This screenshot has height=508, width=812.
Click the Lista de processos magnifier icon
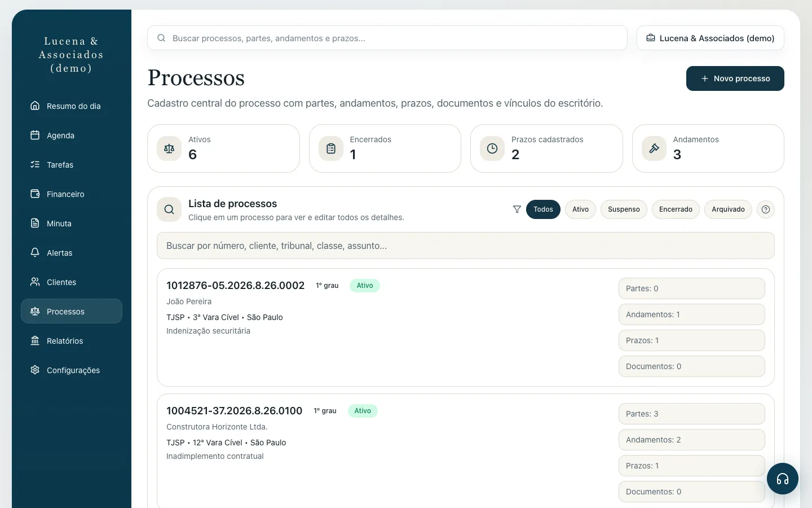(169, 209)
